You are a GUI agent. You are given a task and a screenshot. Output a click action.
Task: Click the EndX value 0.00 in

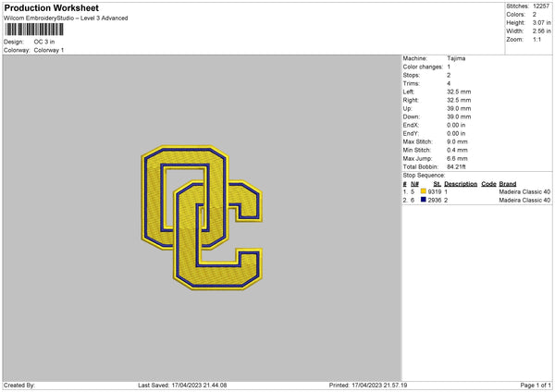456,125
